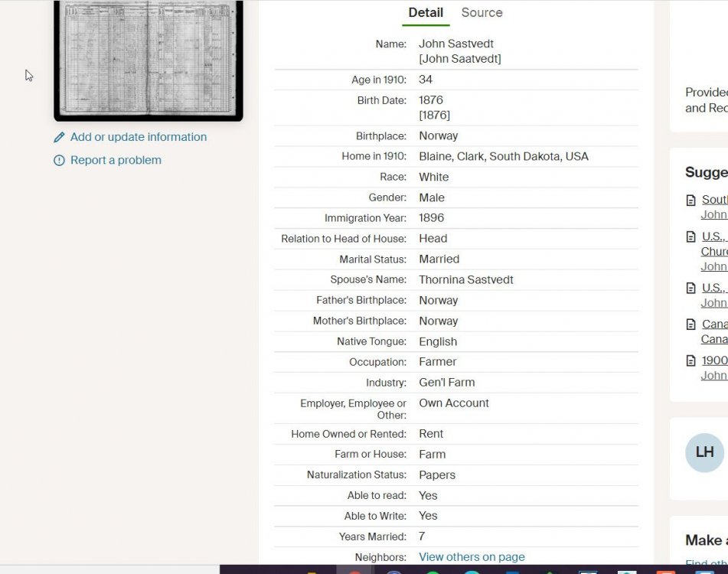
Task: Open the suggested record starting with Cana
Action: click(x=714, y=324)
